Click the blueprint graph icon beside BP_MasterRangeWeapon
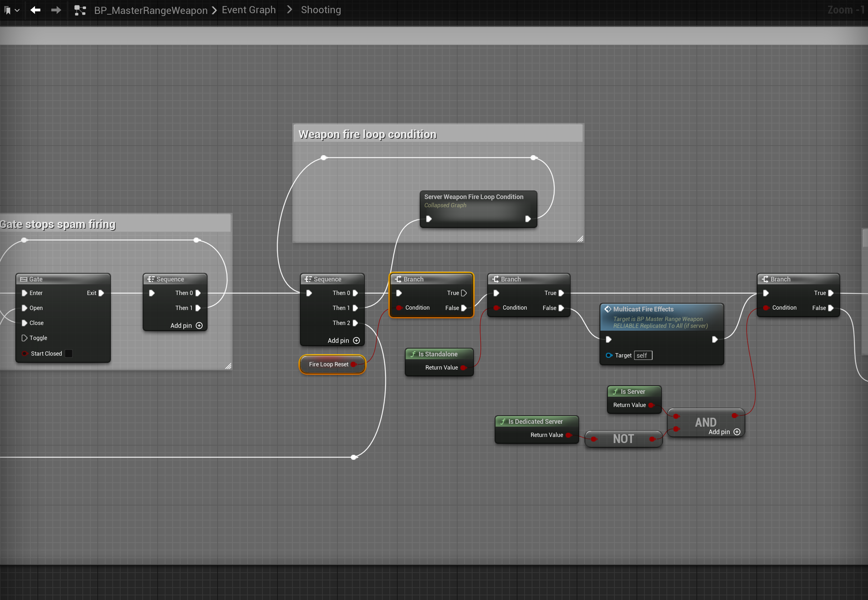Viewport: 868px width, 600px height. [80, 10]
